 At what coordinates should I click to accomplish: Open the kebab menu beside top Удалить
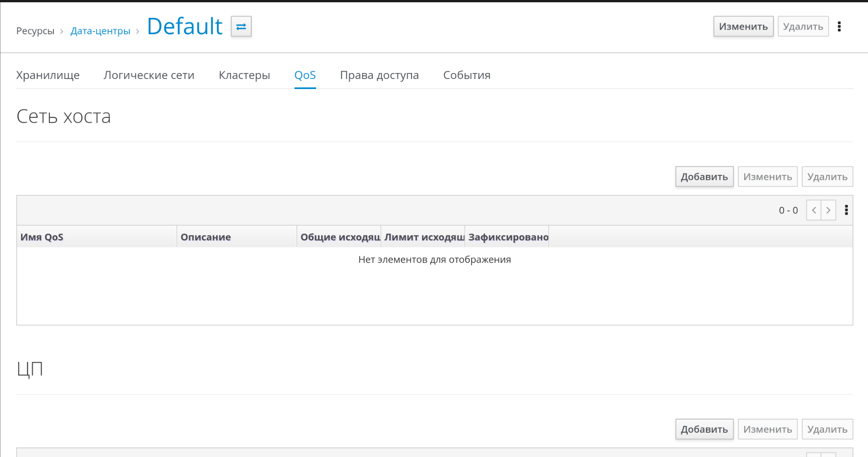point(839,26)
